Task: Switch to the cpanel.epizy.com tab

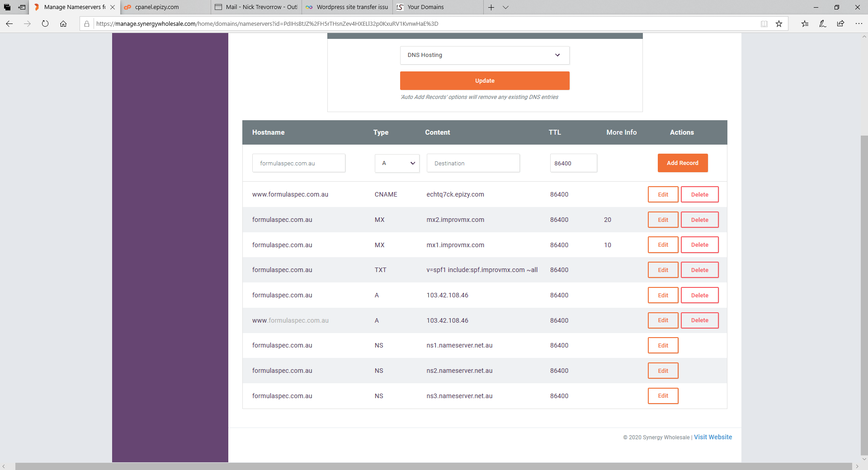Action: coord(165,7)
